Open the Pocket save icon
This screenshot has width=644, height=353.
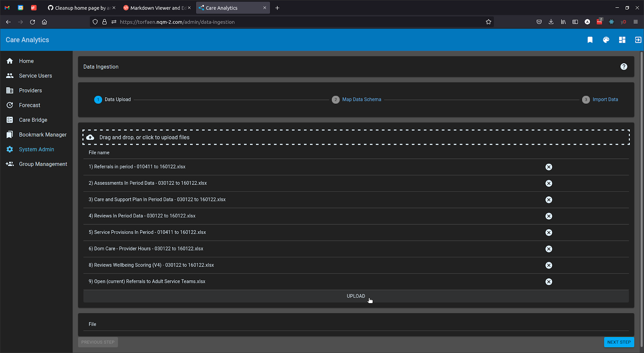[x=539, y=22]
